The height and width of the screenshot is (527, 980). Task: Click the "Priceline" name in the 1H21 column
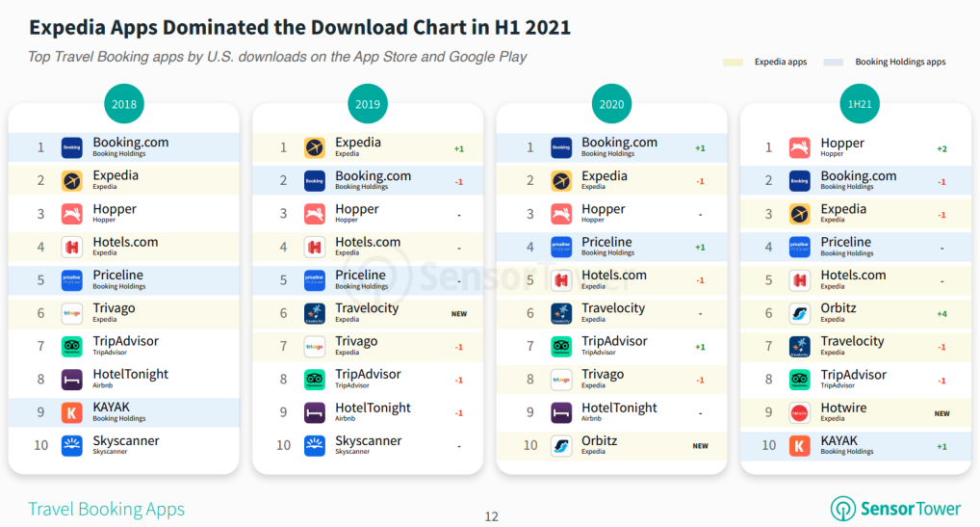(845, 242)
